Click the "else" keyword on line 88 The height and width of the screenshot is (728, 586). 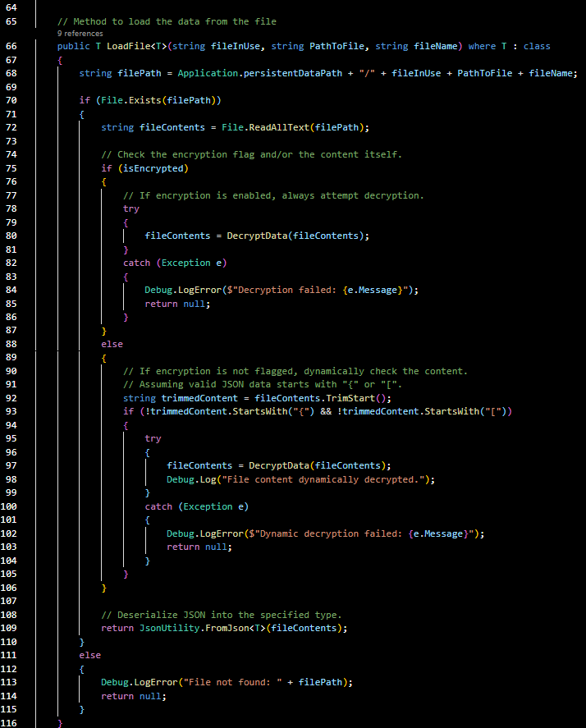[112, 344]
